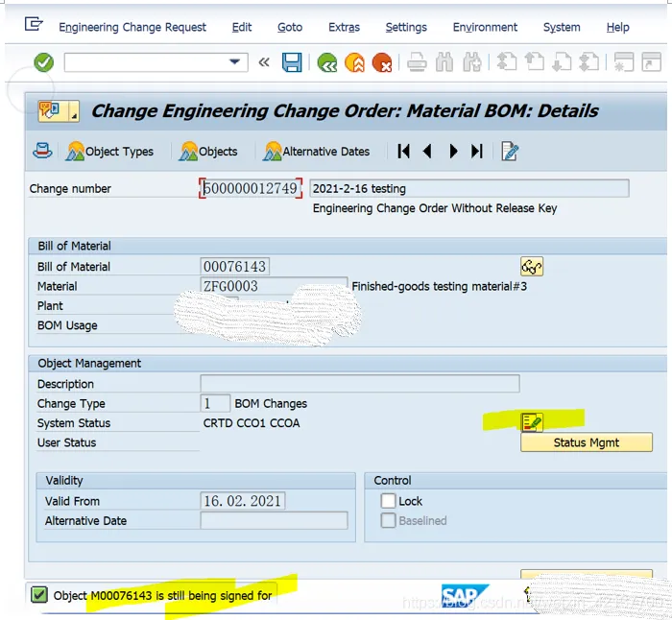Click the Object Management Description field
This screenshot has width=672, height=620.
click(360, 384)
